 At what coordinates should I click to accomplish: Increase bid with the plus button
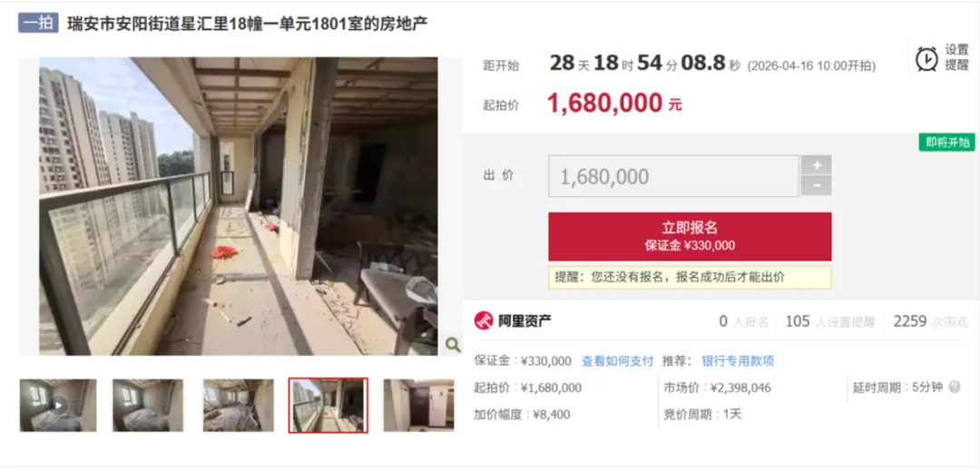(817, 165)
